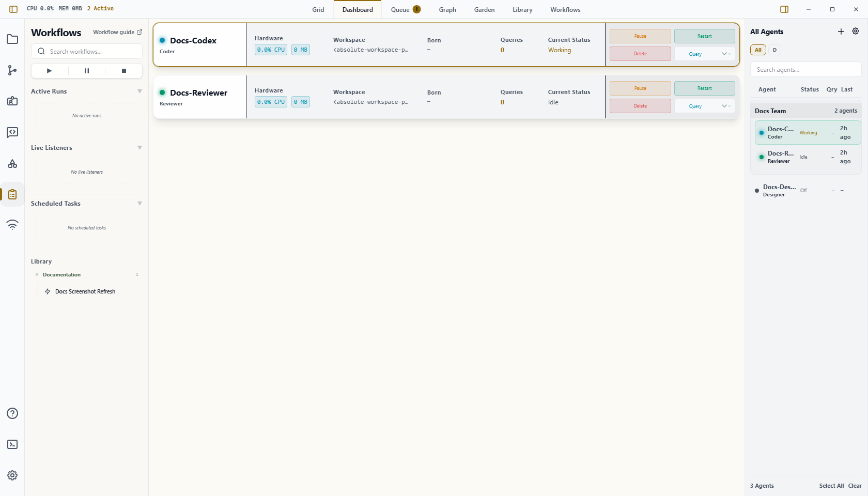868x496 pixels.
Task: Click the Docs Screenshot Refresh lightning icon
Action: point(48,291)
